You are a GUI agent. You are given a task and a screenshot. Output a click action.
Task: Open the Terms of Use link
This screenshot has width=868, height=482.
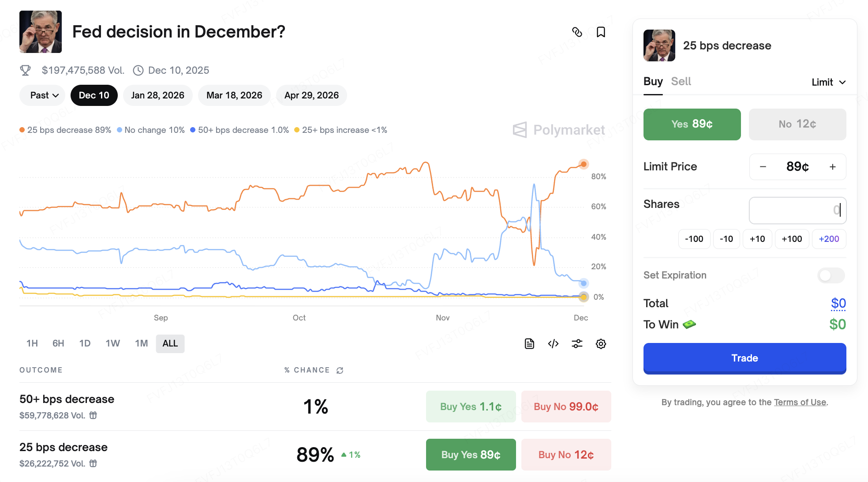pos(800,402)
